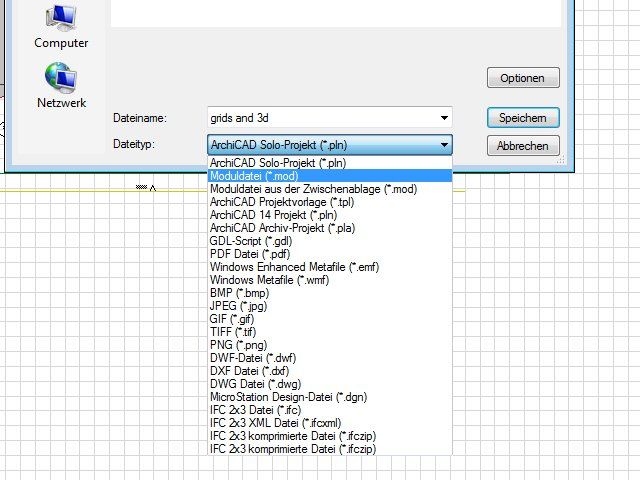Screen dimensions: 640x480
Task: Choose ArchiCAD Projektvorlage (*.tpl)
Action: pyautogui.click(x=330, y=202)
